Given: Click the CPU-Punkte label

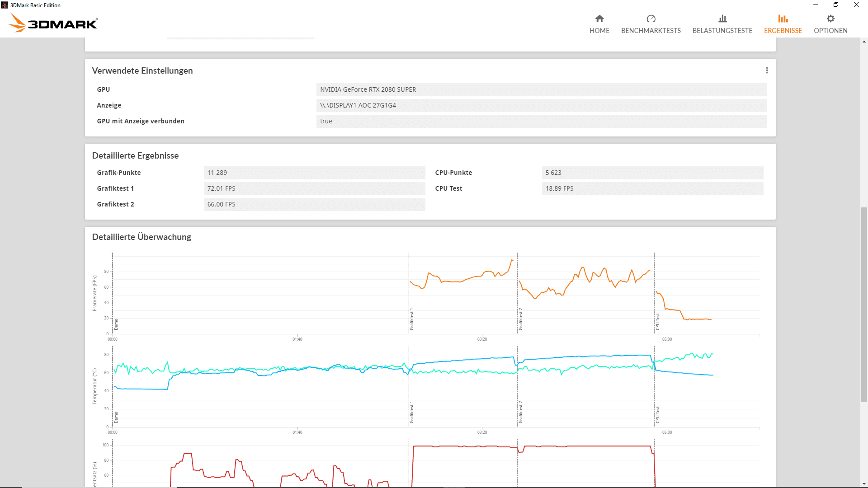Looking at the screenshot, I should (x=453, y=173).
